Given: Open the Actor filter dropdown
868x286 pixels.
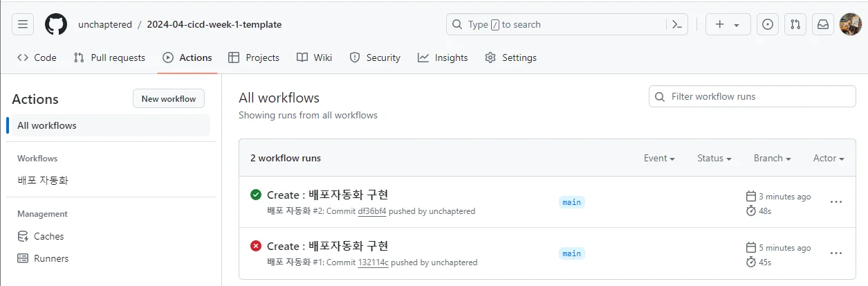Looking at the screenshot, I should click(829, 158).
